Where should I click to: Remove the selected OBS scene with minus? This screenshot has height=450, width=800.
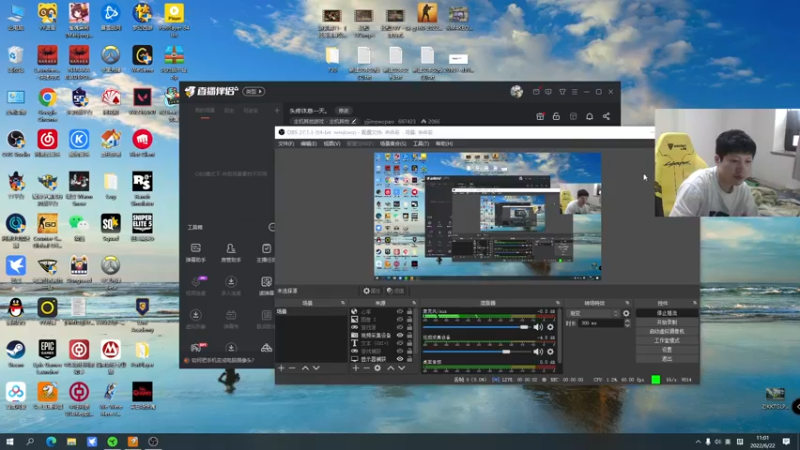292,368
